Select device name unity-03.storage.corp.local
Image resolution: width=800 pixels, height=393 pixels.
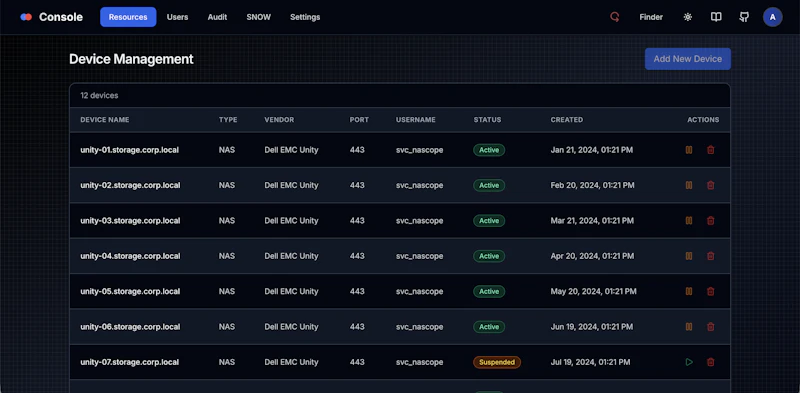pyautogui.click(x=130, y=220)
